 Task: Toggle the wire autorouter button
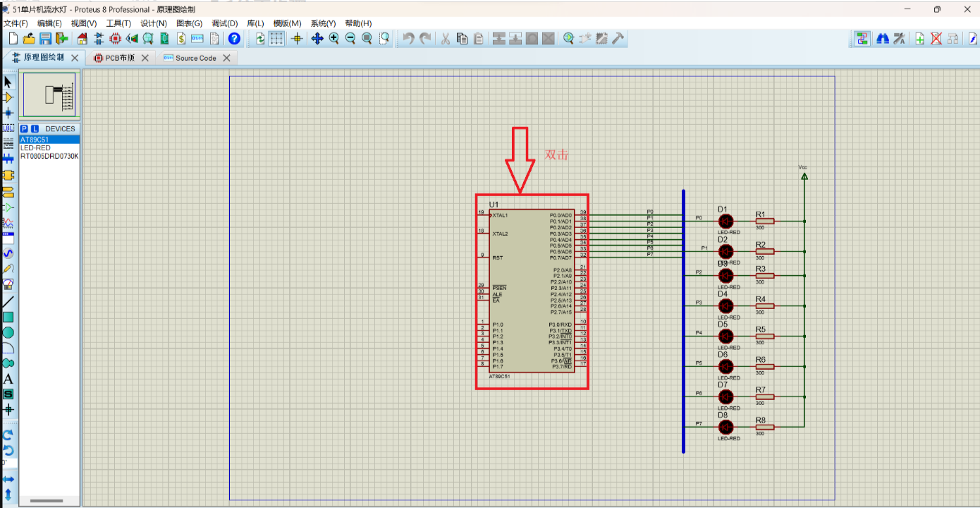point(862,39)
